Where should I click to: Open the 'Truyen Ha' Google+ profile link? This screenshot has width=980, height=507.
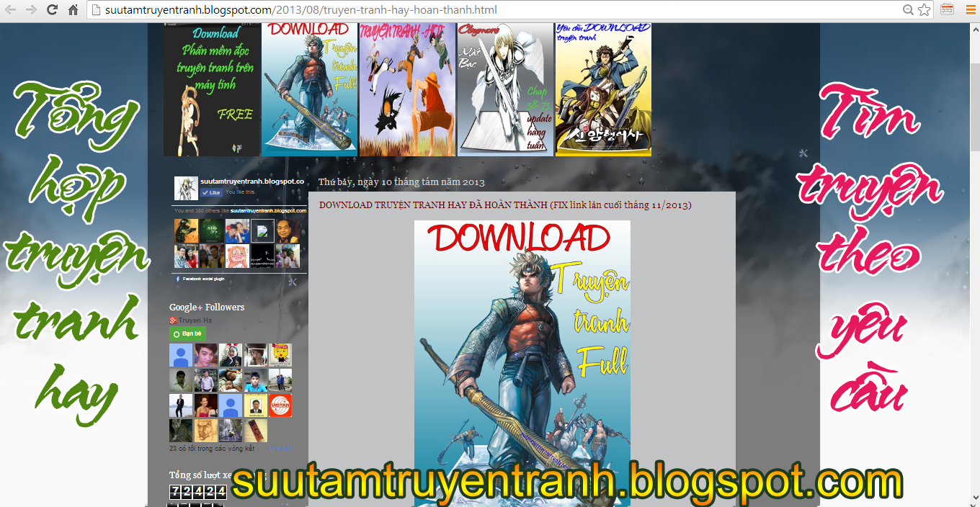[195, 320]
